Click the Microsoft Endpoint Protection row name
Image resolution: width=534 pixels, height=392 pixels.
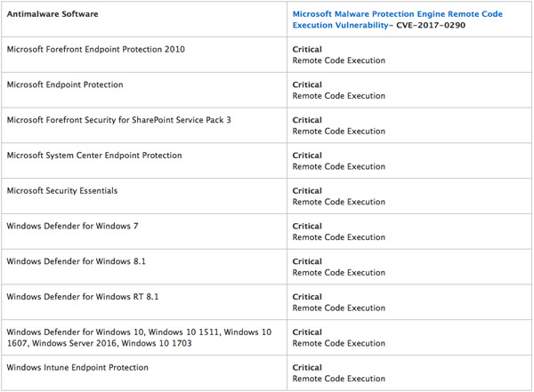pyautogui.click(x=65, y=84)
